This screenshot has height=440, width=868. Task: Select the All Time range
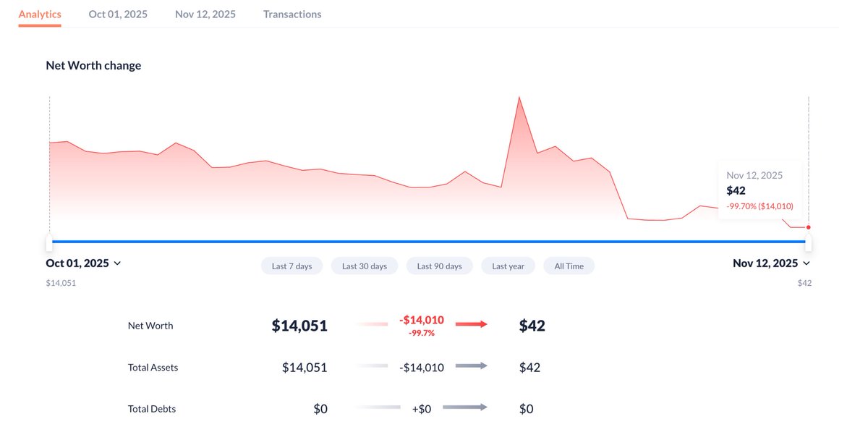569,266
